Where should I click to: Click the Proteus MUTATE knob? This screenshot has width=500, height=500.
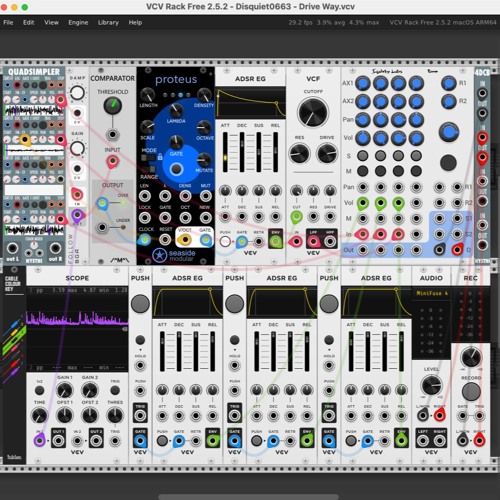[x=204, y=160]
